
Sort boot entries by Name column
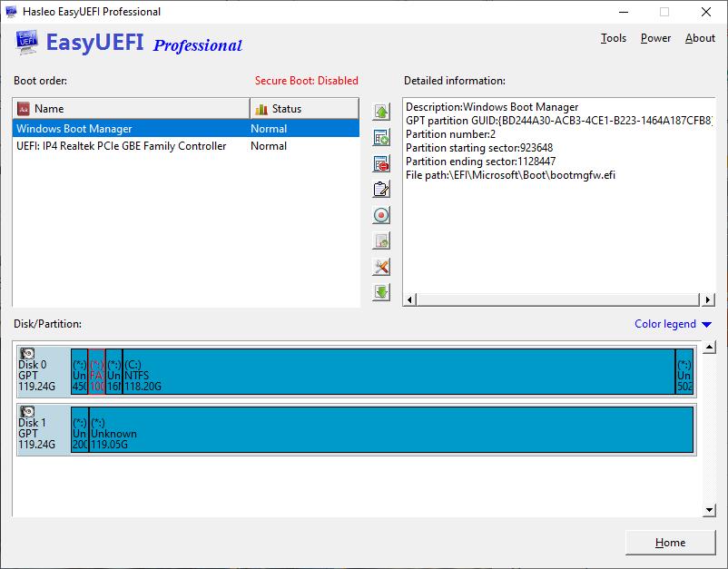(132, 109)
